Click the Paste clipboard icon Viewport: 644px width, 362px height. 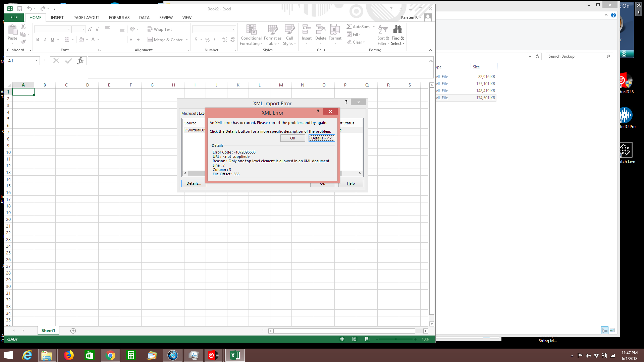[x=12, y=30]
